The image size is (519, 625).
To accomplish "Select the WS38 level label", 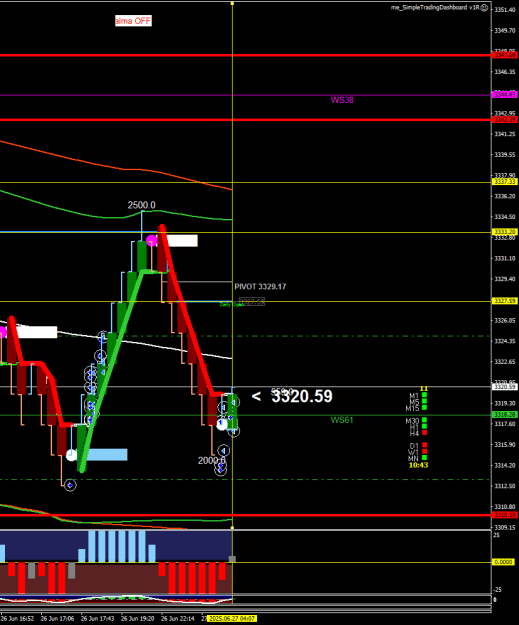I will (342, 100).
